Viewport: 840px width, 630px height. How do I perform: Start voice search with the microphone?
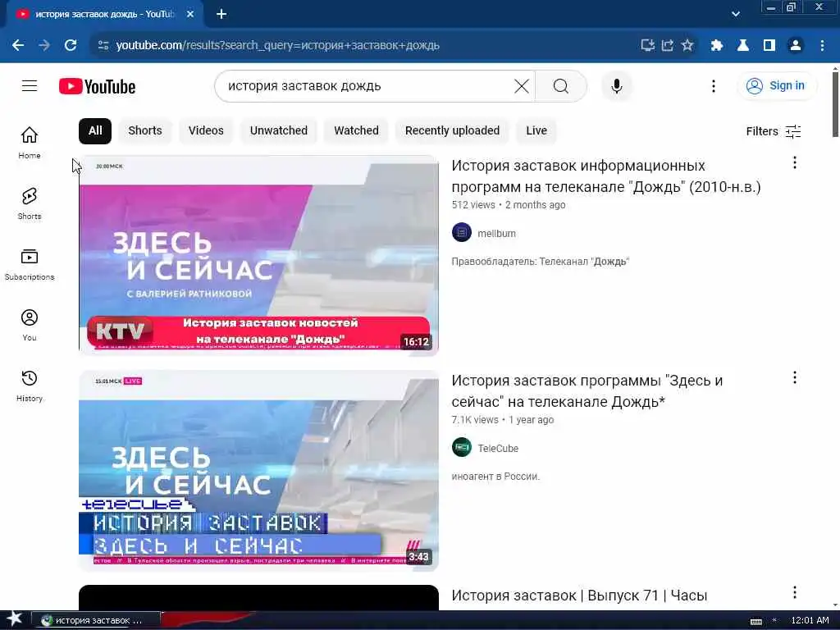tap(617, 85)
